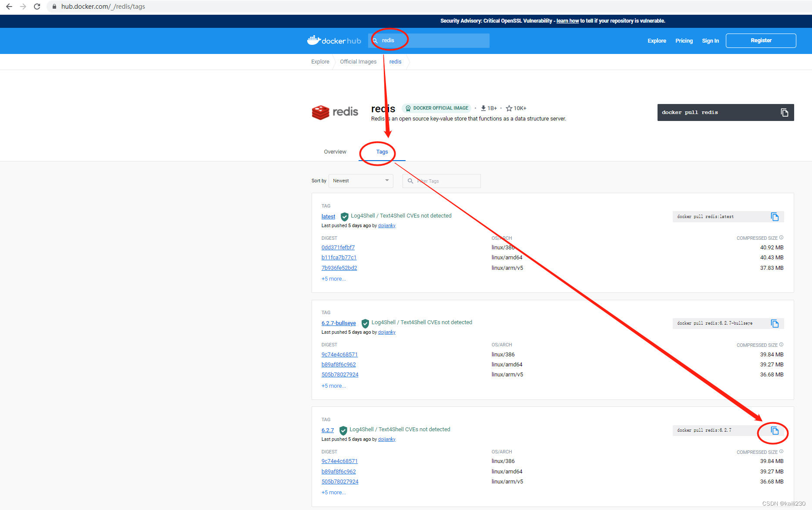The width and height of the screenshot is (812, 510).
Task: Click linux/amd64 under latest tag
Action: pos(507,258)
